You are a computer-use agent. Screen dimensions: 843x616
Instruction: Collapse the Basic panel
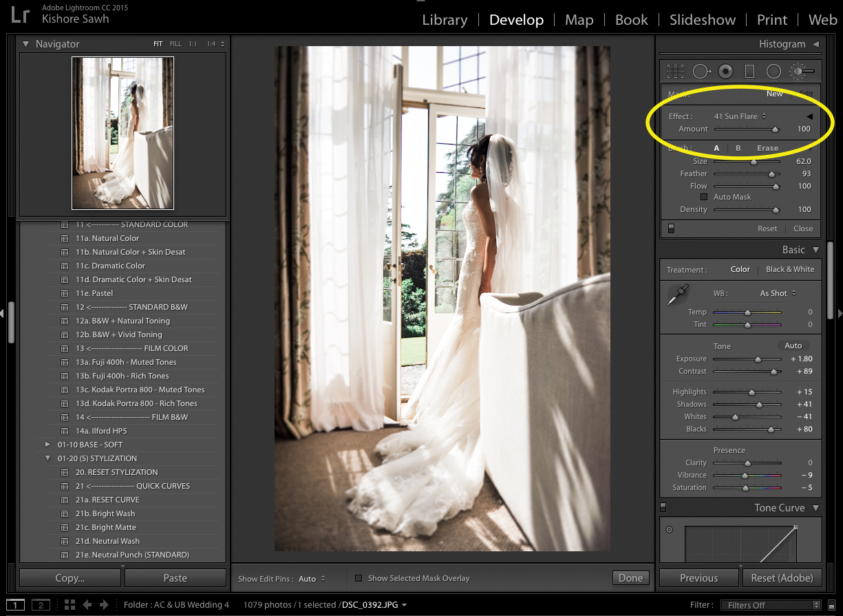(x=815, y=250)
